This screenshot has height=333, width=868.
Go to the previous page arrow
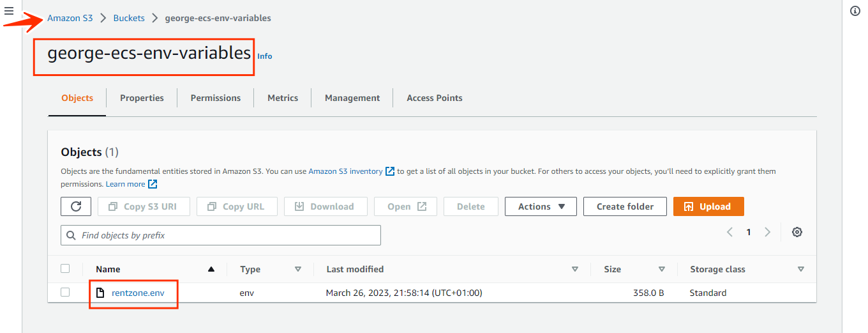(x=730, y=232)
